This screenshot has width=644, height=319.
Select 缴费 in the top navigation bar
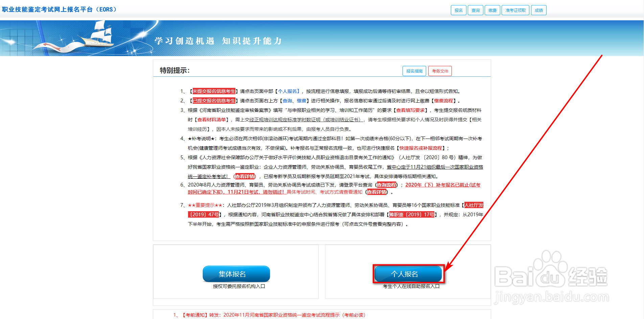coord(492,10)
